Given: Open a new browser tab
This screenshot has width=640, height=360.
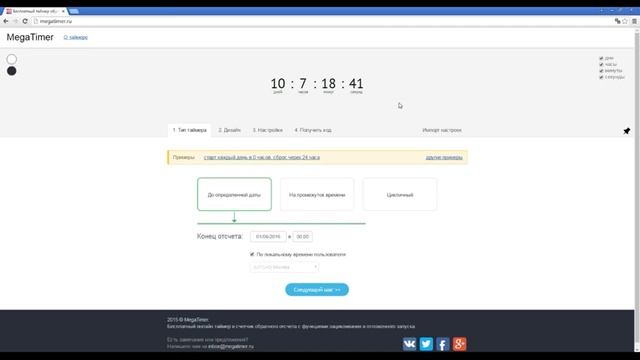Looking at the screenshot, I should pyautogui.click(x=74, y=11).
